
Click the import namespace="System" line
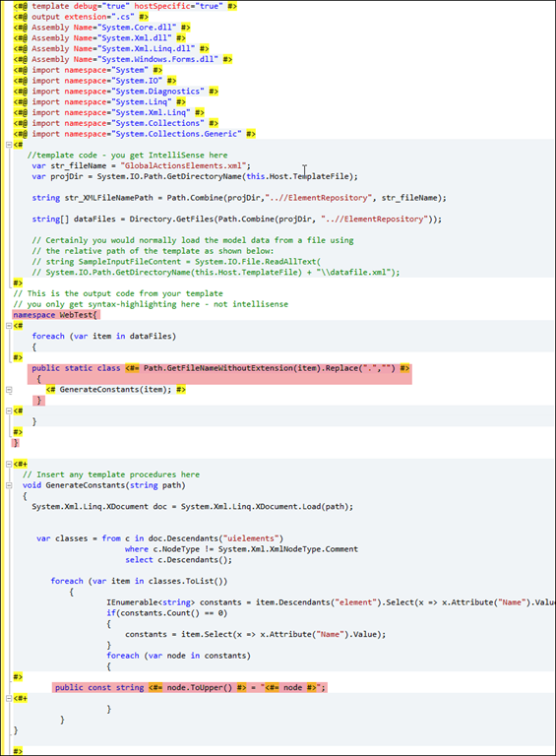click(x=88, y=70)
